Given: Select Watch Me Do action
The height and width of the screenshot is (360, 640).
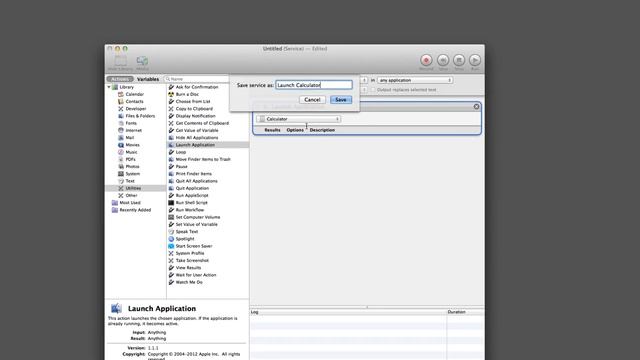Looking at the screenshot, I should coord(189,282).
